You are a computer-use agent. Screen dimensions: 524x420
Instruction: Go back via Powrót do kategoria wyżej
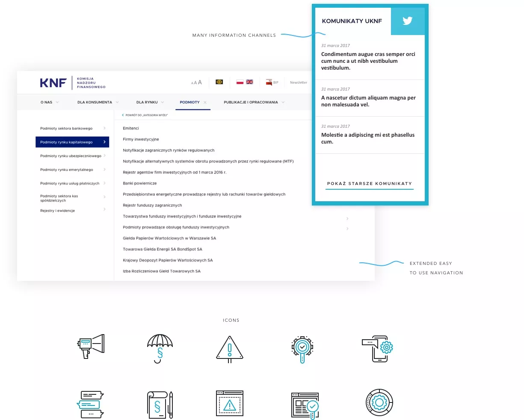pyautogui.click(x=145, y=115)
